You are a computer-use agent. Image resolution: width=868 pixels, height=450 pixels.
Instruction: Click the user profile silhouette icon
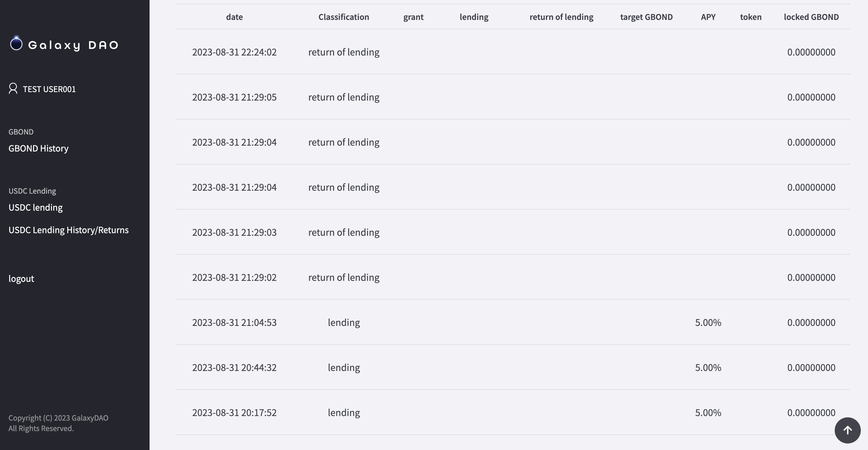click(13, 88)
